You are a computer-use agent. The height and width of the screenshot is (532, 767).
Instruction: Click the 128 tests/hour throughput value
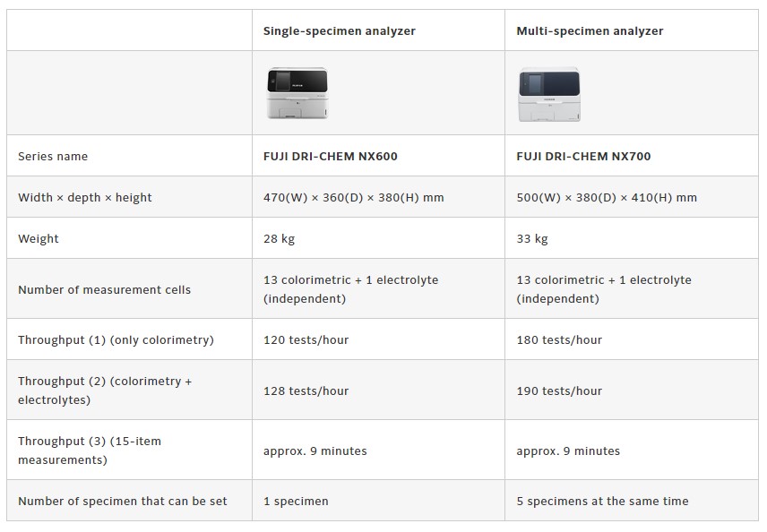tap(306, 391)
